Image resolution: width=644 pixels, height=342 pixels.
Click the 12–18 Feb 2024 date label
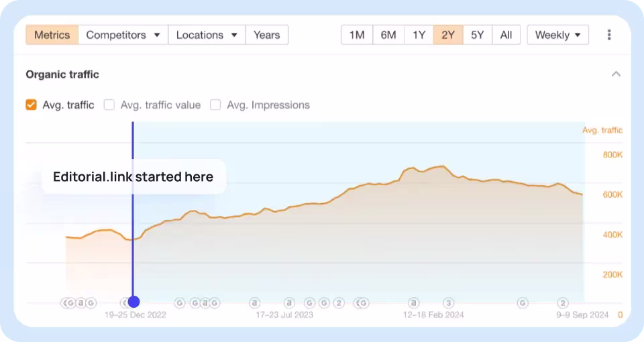(433, 315)
